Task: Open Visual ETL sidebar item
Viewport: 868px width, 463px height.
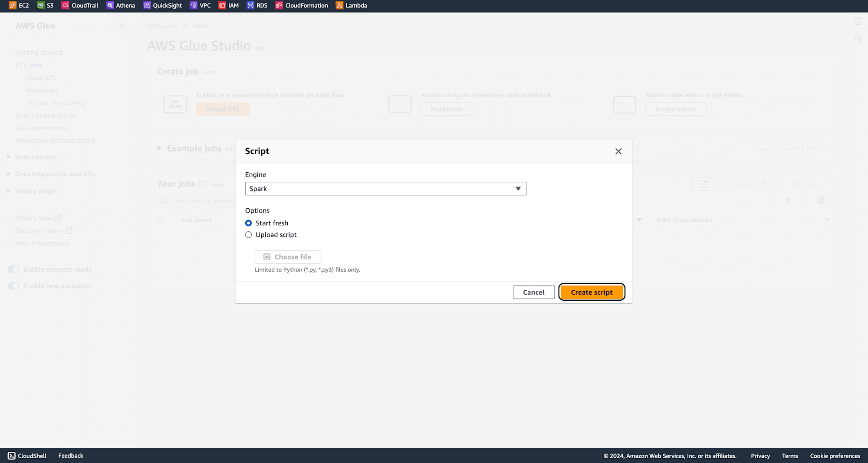Action: coord(41,78)
